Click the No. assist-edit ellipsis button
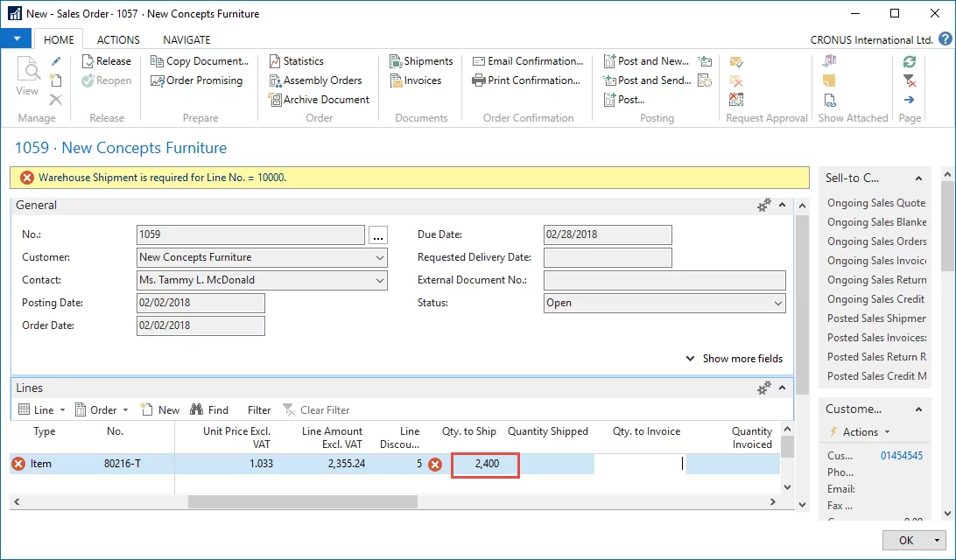This screenshot has width=956, height=560. click(377, 235)
